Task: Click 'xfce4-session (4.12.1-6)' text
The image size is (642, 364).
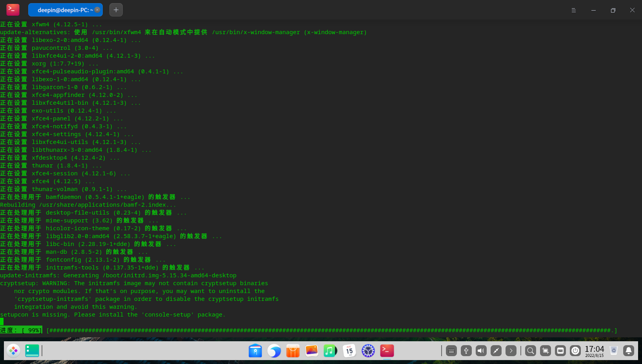Action: tap(74, 173)
